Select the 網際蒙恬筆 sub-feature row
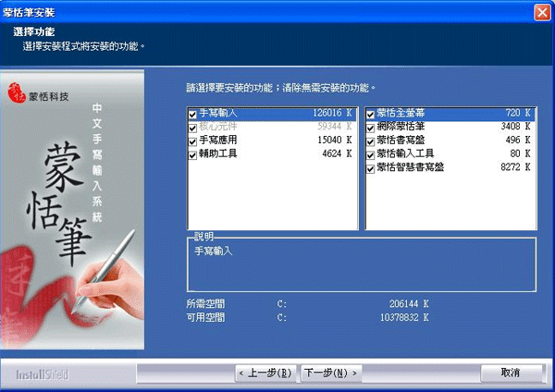 tap(450, 127)
